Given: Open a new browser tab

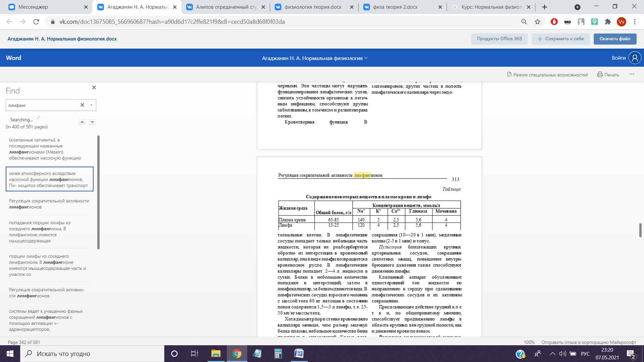Looking at the screenshot, I should [x=545, y=7].
